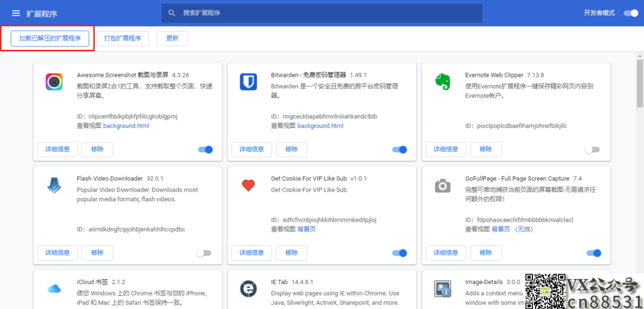Click the search magnifier icon
644x309 pixels.
click(x=172, y=13)
